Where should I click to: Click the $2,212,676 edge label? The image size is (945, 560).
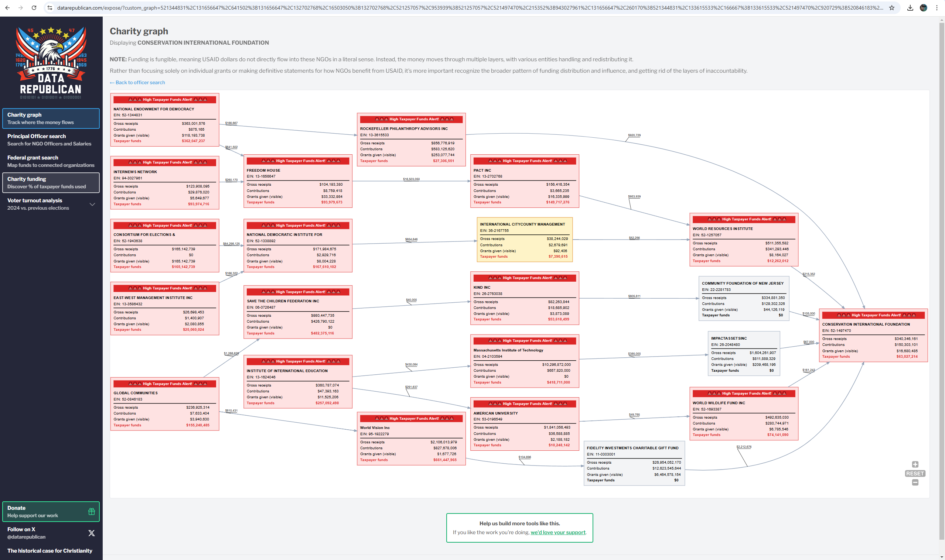[744, 447]
